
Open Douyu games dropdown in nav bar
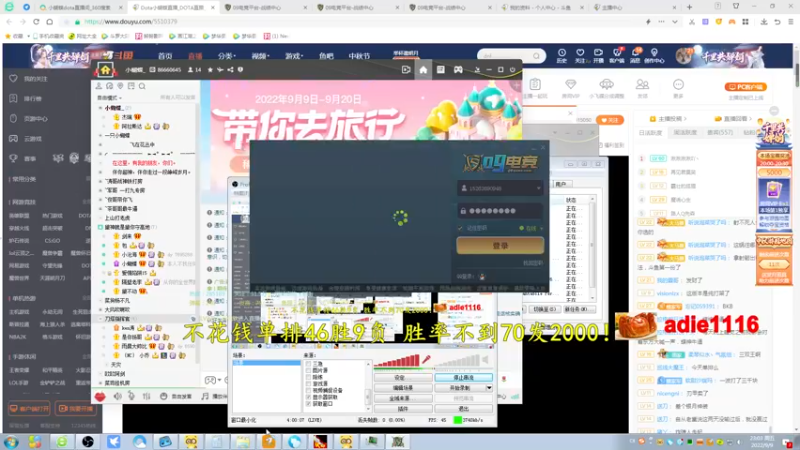click(294, 56)
